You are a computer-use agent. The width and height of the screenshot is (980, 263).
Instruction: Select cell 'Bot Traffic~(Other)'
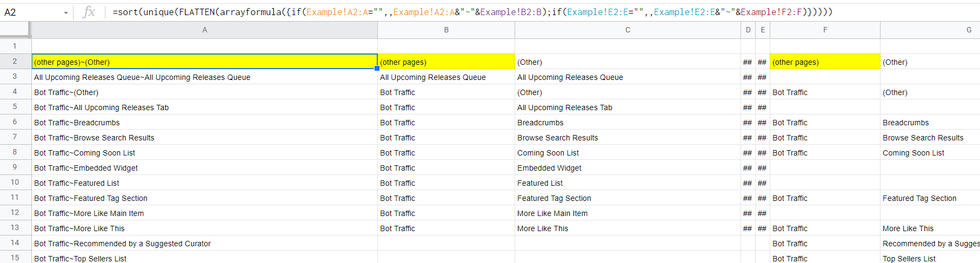point(205,92)
